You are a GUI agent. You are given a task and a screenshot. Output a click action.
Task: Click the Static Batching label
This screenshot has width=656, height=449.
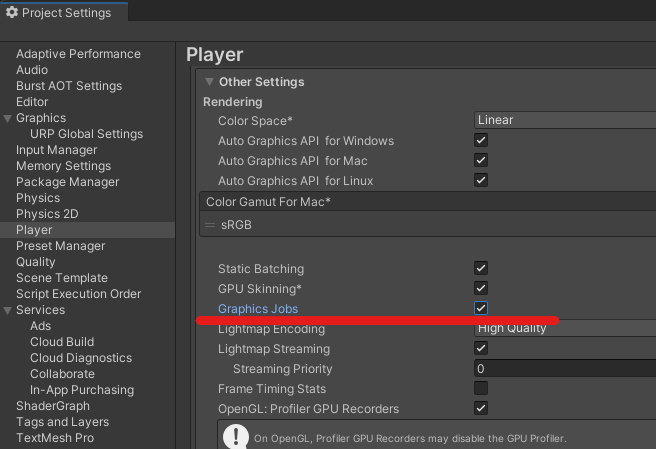(x=261, y=269)
